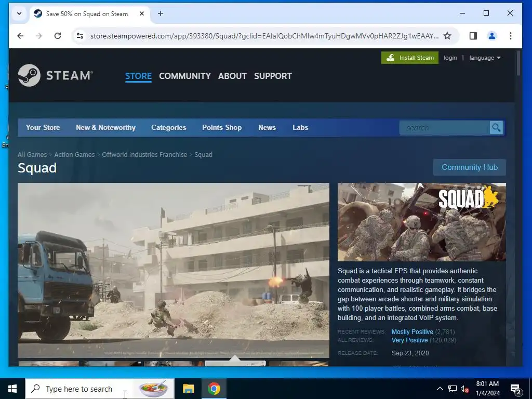Click the store search magnifier icon
532x399 pixels.
pos(496,128)
